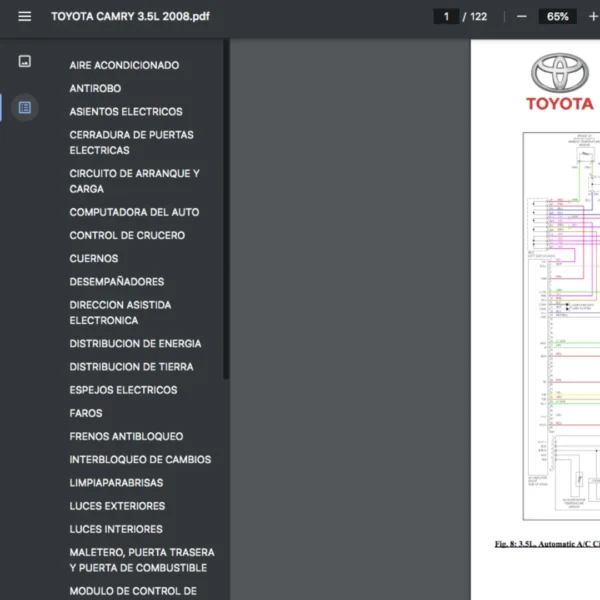Navigate to CONTROL DE CRUCERO
This screenshot has height=600, width=600.
pyautogui.click(x=127, y=235)
